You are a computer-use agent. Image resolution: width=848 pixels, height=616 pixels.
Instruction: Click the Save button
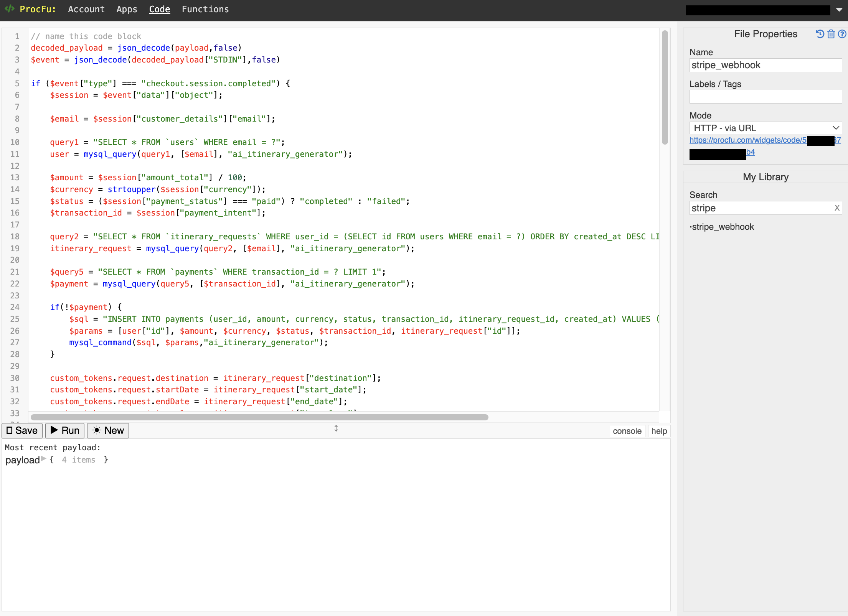point(22,431)
